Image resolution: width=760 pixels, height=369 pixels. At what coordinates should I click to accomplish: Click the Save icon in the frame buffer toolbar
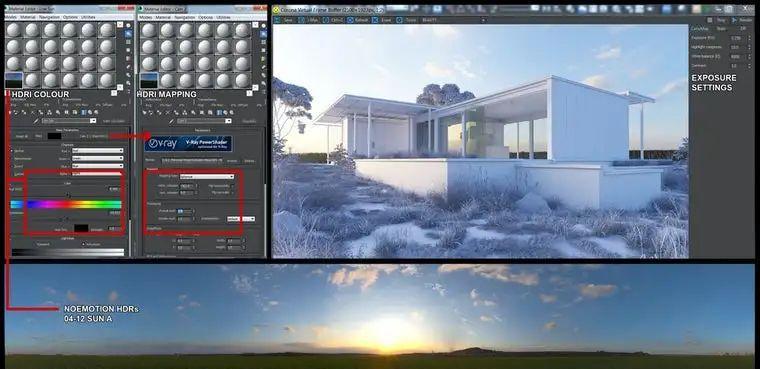click(x=278, y=20)
